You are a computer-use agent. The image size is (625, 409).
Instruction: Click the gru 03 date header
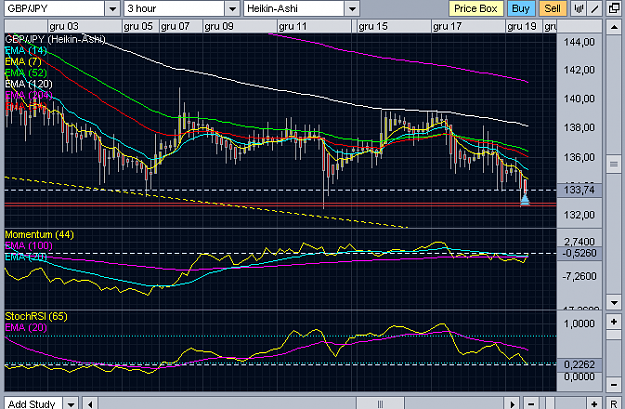pos(64,26)
